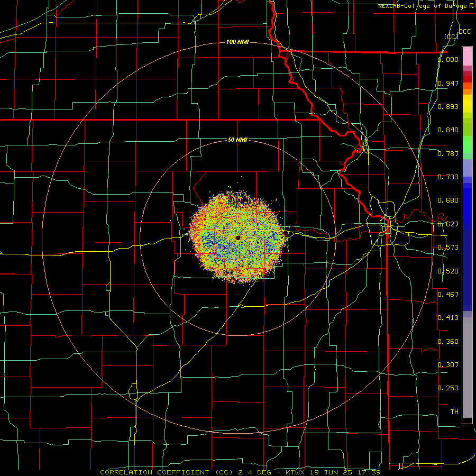
Task: Click the 0.253 scale value
Action: [448, 388]
